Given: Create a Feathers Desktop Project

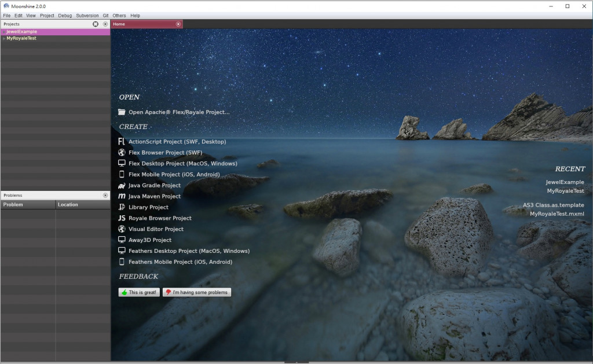Looking at the screenshot, I should 189,251.
